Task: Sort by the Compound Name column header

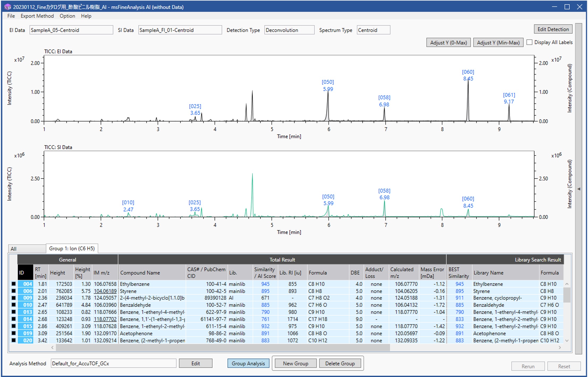Action: pyautogui.click(x=152, y=272)
